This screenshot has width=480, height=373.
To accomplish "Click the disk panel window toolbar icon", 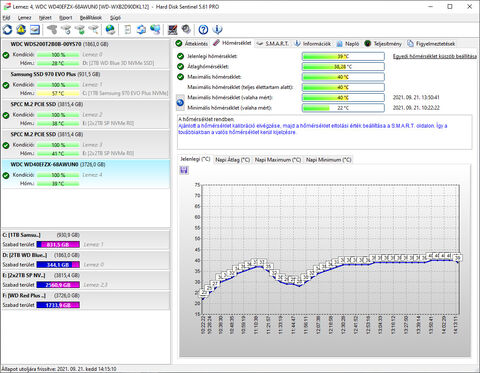I will pyautogui.click(x=35, y=30).
